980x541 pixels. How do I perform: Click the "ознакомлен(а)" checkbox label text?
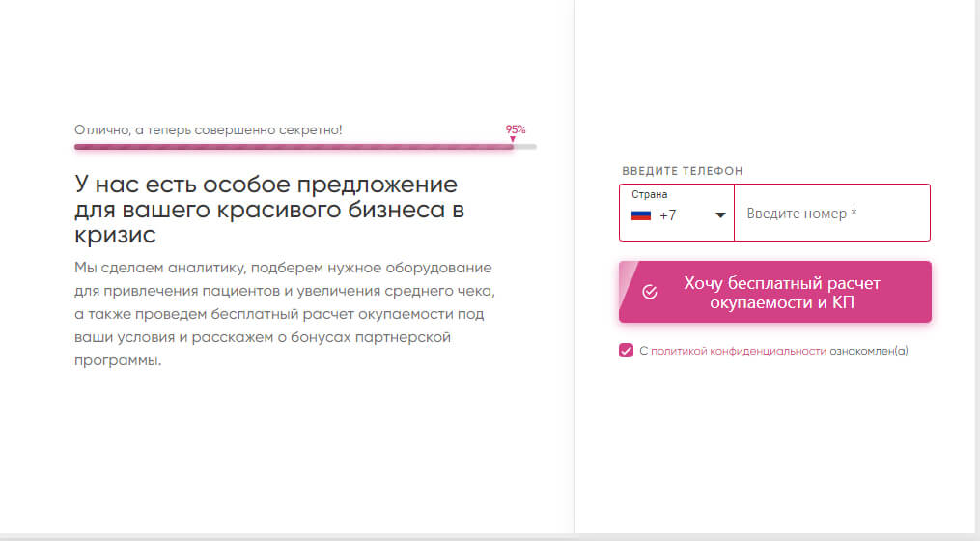[x=869, y=352]
